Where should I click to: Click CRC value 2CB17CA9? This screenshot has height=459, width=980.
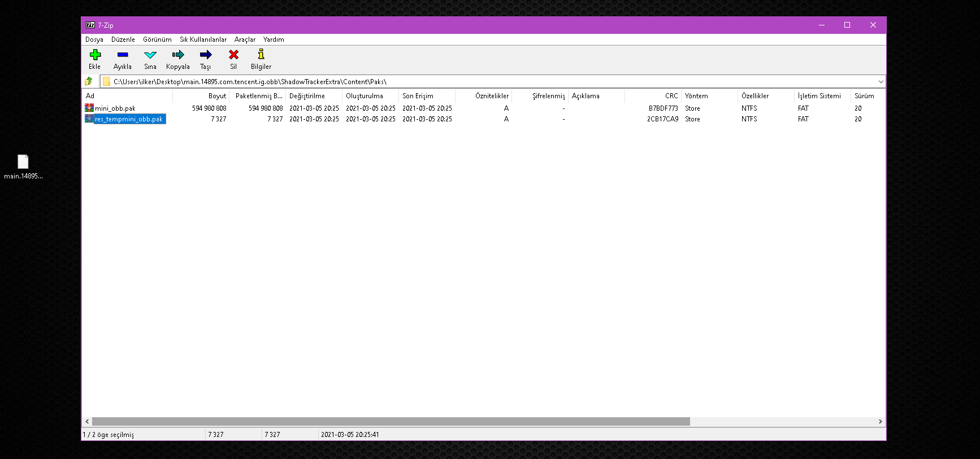pos(663,119)
